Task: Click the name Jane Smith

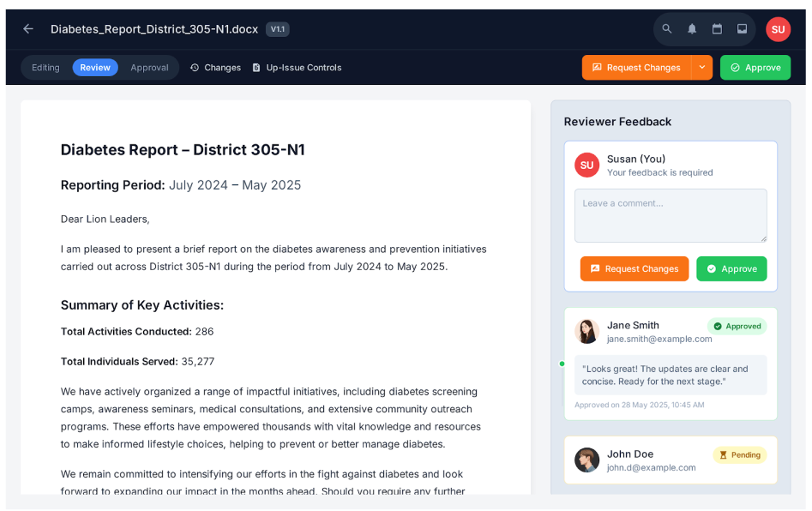Action: pyautogui.click(x=633, y=326)
